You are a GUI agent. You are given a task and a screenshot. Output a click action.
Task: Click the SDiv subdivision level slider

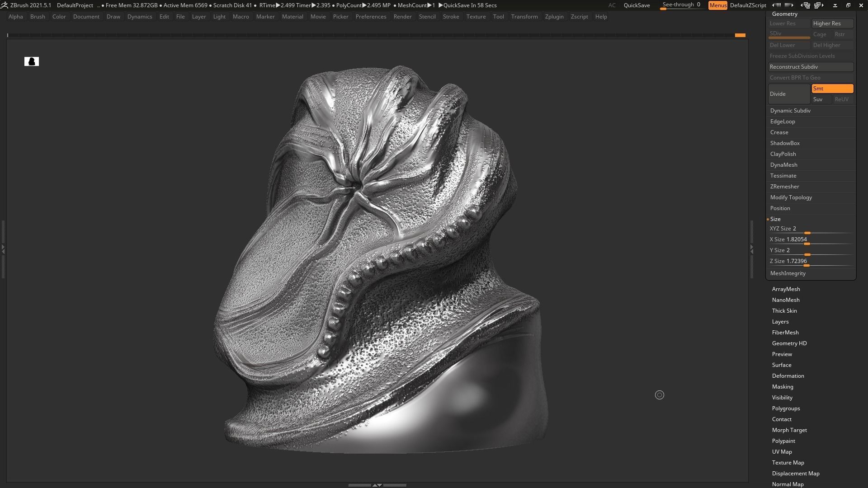(x=789, y=34)
